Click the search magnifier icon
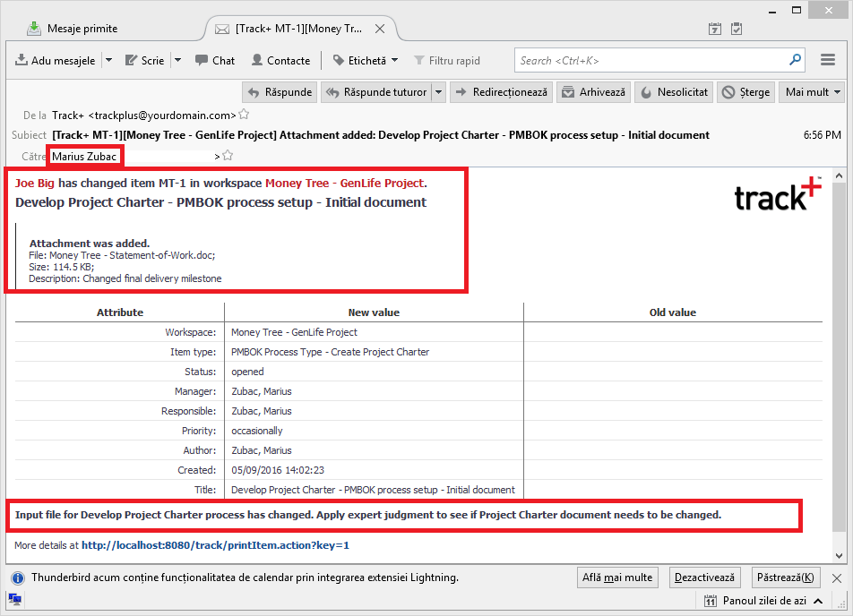The width and height of the screenshot is (853, 616). (x=795, y=60)
